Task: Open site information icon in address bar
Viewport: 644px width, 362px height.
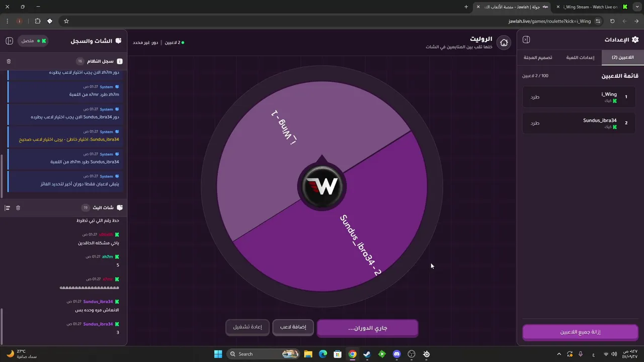Action: (598, 21)
